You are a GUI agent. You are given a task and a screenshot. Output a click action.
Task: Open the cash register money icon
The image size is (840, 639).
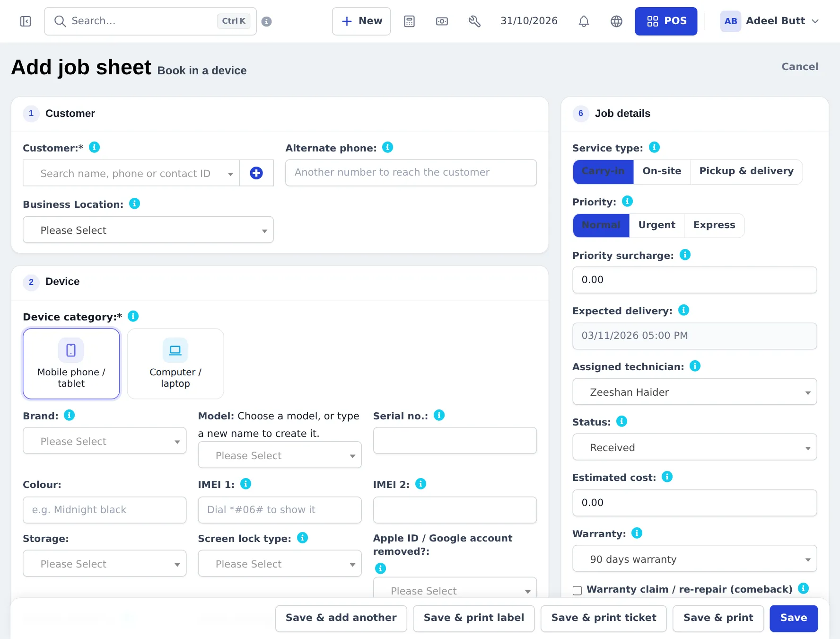(x=442, y=21)
